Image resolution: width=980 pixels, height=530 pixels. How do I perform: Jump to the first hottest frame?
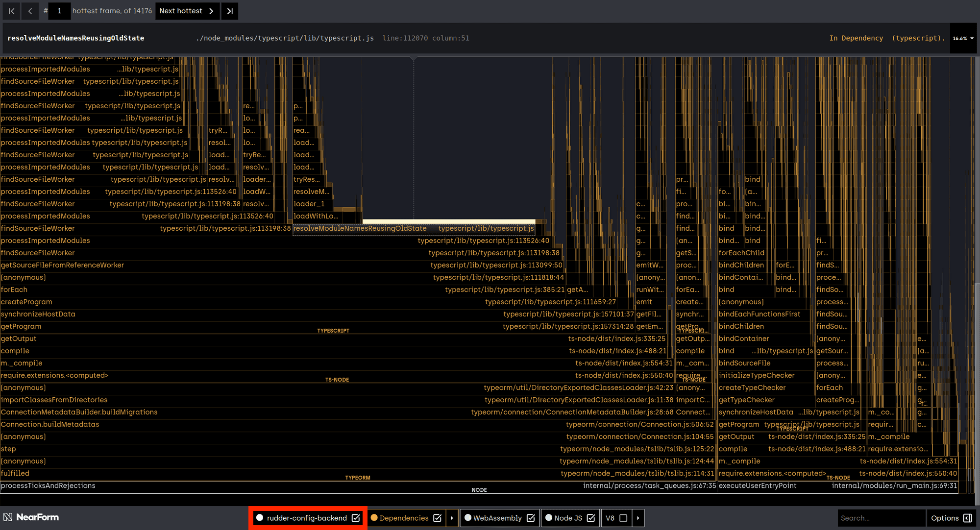click(x=11, y=11)
